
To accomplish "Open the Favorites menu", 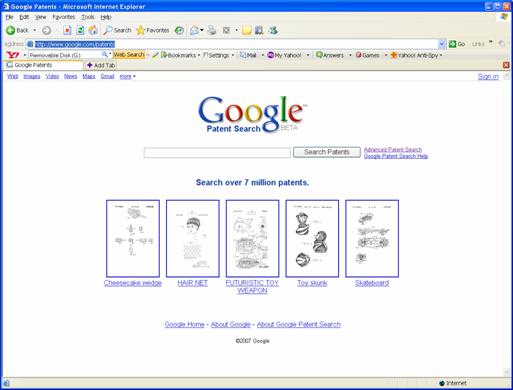I will (x=64, y=17).
